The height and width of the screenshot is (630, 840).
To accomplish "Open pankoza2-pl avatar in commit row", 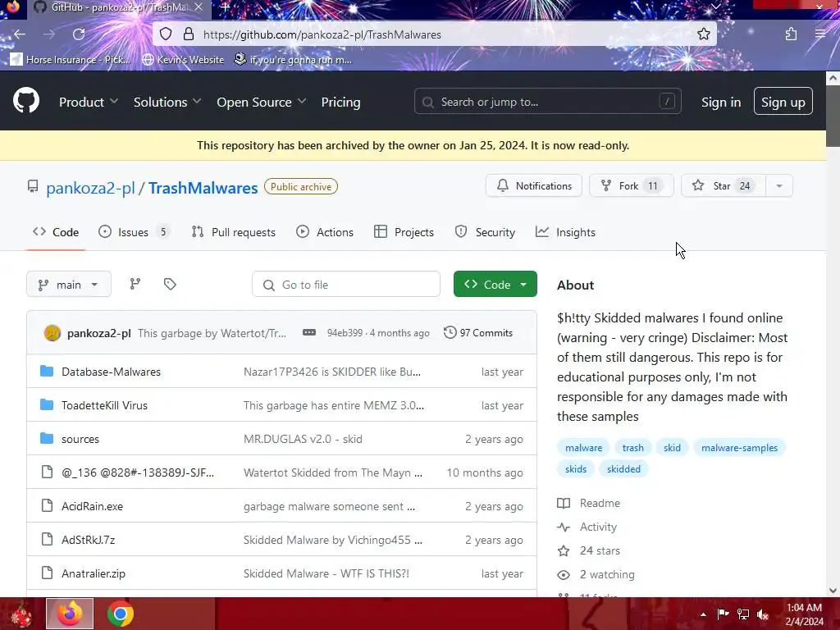I will tap(52, 333).
